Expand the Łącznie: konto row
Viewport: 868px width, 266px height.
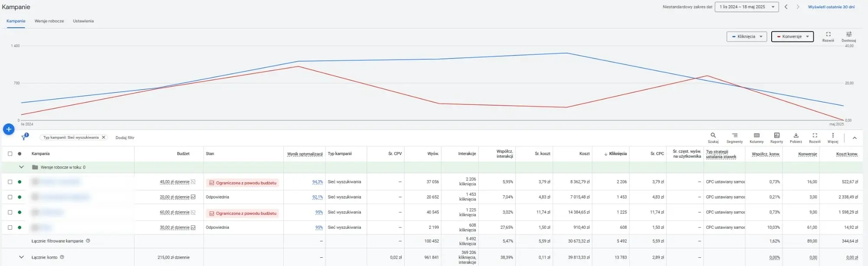tap(21, 257)
